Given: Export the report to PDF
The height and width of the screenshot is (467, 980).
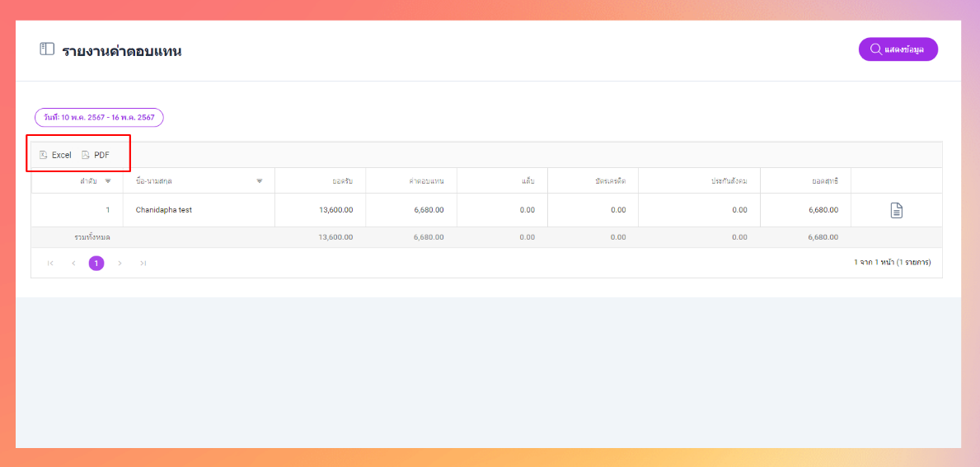Looking at the screenshot, I should (x=96, y=155).
